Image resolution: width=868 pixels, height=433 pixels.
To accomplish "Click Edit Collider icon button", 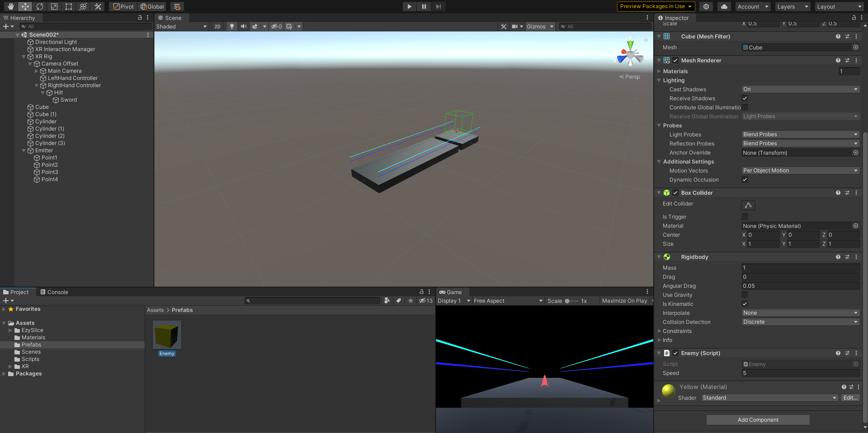I will (x=748, y=205).
